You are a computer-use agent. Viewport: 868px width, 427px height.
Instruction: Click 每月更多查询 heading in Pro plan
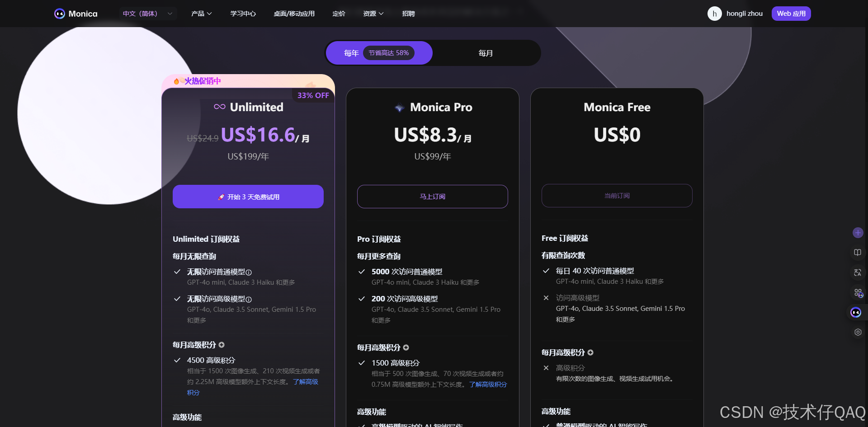pyautogui.click(x=379, y=256)
